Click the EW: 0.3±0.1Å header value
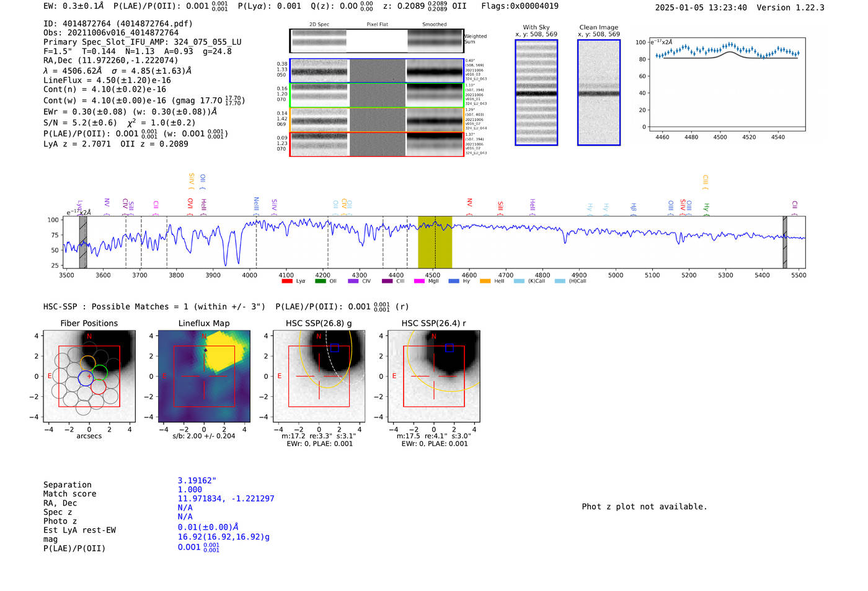The height and width of the screenshot is (591, 868). click(74, 6)
